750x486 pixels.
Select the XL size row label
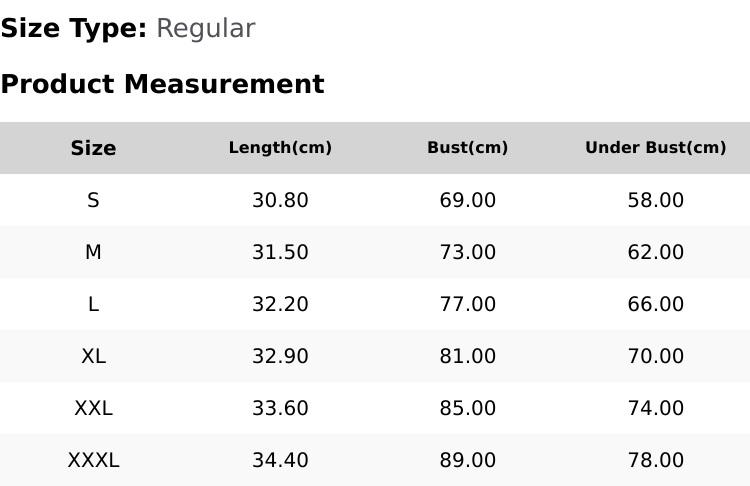(93, 356)
